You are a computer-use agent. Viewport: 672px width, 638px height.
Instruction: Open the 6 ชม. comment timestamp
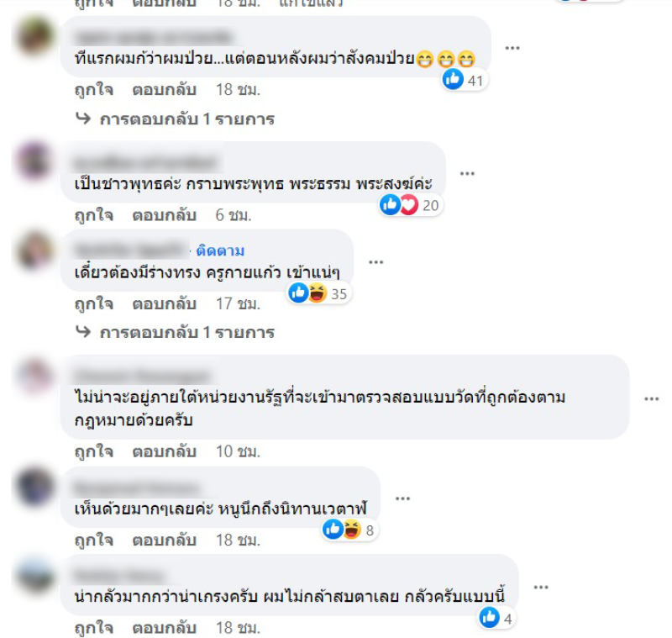[x=234, y=215]
